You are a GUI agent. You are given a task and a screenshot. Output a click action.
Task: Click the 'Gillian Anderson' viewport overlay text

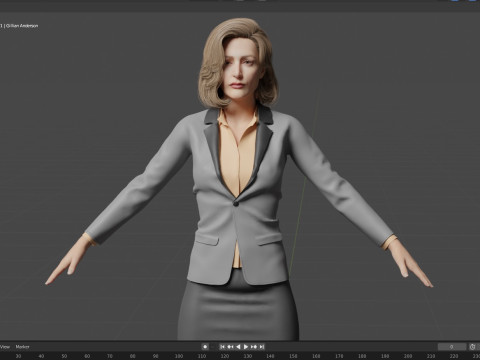point(22,26)
